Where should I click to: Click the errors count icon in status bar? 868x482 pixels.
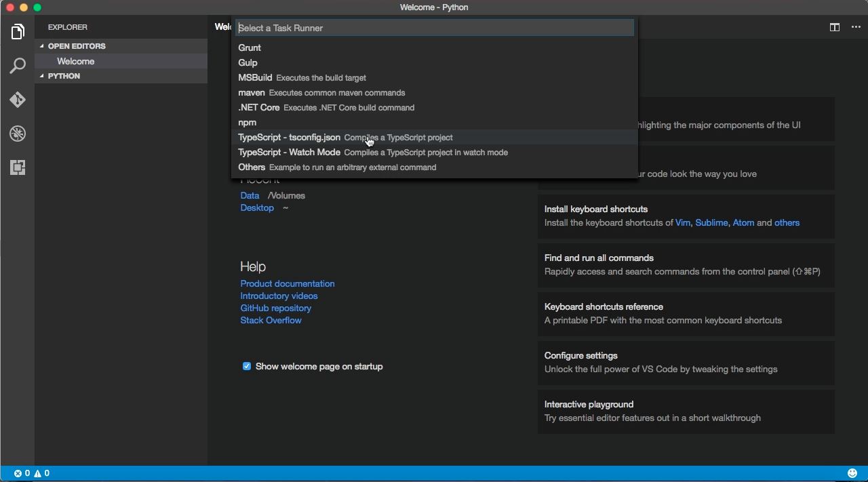click(x=18, y=473)
